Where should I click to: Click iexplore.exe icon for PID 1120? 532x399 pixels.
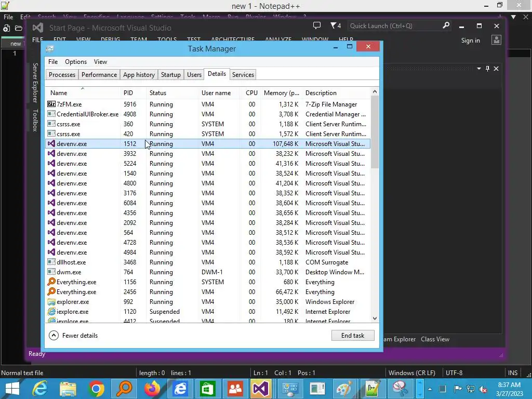(51, 311)
